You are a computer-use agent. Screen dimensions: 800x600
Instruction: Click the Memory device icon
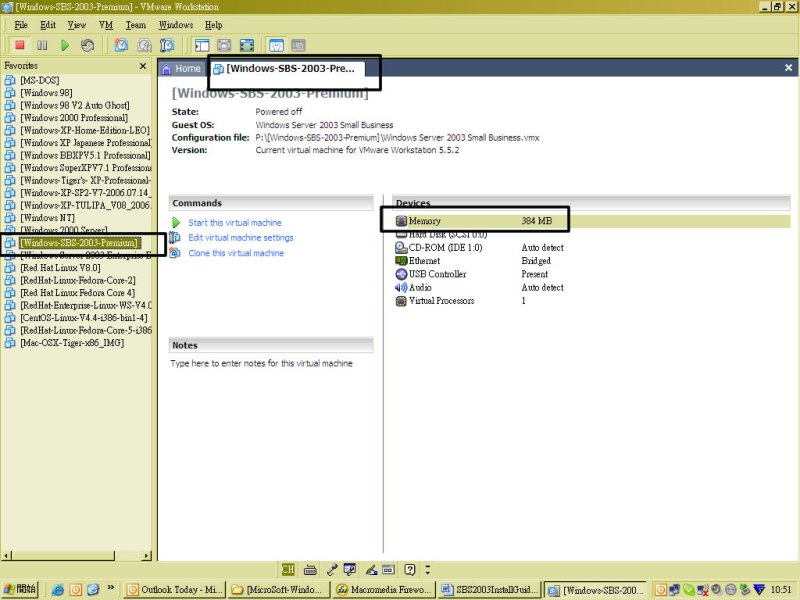click(x=401, y=221)
